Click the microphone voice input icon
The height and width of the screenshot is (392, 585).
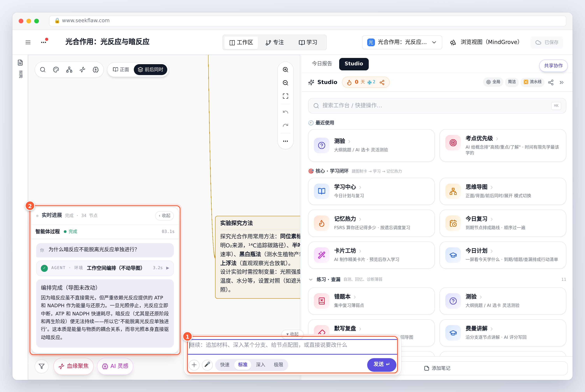pos(207,365)
